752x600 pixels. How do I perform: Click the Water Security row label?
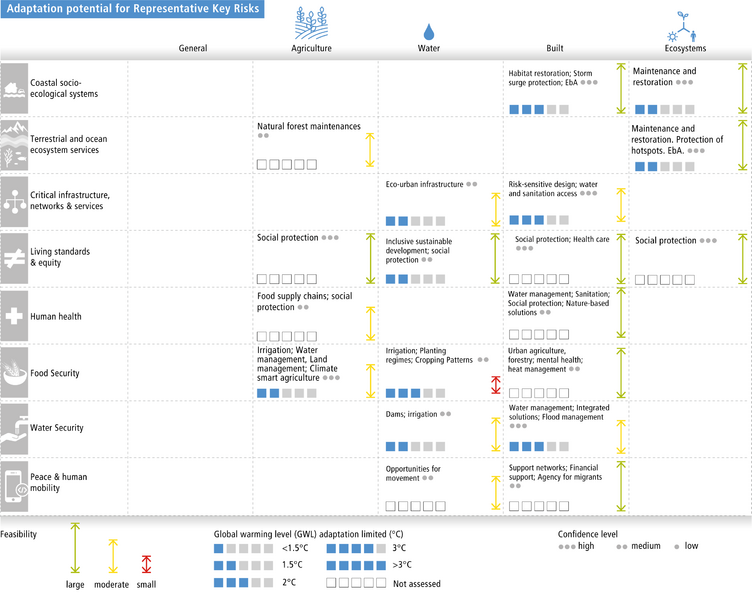point(57,428)
